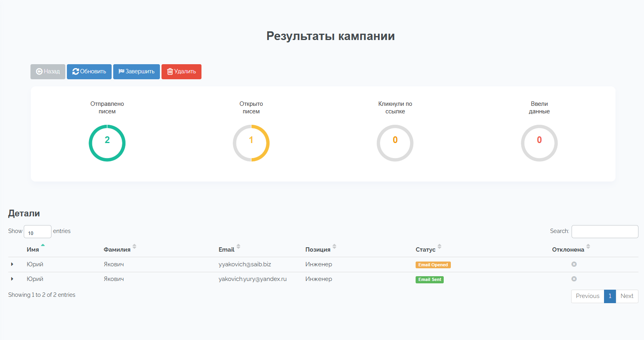Refresh results with Обновить button
Screen dimensions: 644x340
pyautogui.click(x=89, y=72)
